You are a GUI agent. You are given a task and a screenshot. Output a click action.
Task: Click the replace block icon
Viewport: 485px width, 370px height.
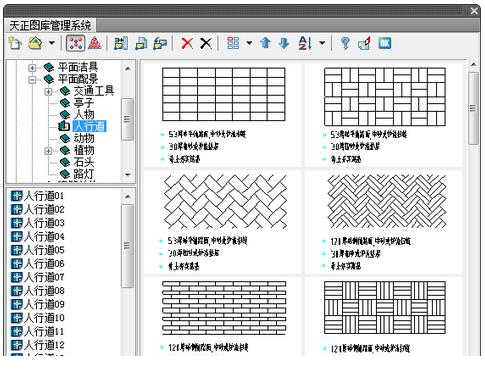[160, 43]
